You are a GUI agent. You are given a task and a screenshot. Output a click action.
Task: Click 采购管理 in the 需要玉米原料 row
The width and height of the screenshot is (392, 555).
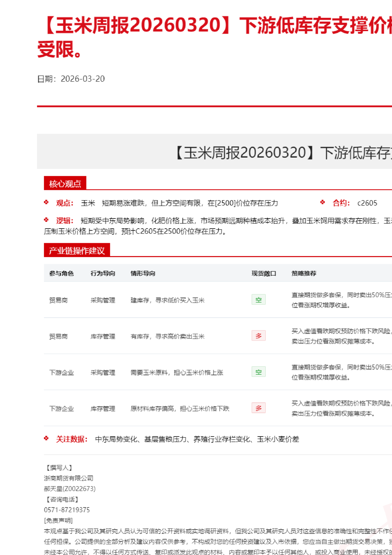click(103, 372)
